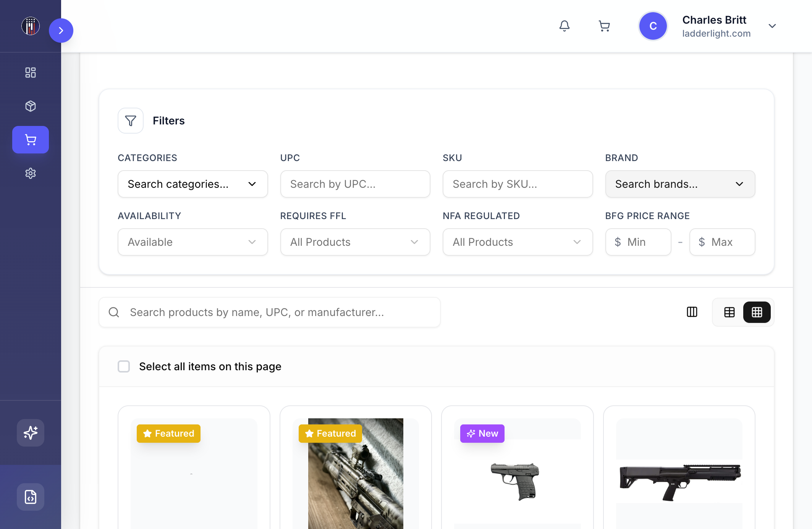Open the products box icon in sidebar
Viewport: 812px width, 529px height.
click(31, 106)
